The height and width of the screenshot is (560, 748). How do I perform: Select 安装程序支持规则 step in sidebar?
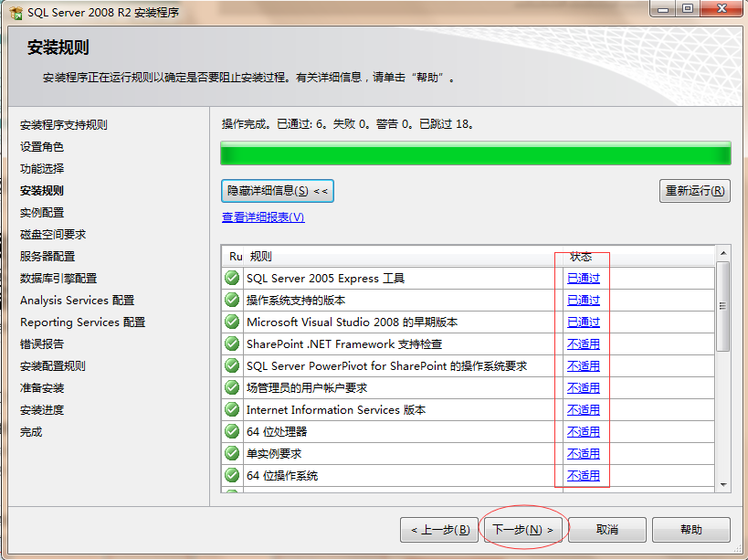coord(63,124)
